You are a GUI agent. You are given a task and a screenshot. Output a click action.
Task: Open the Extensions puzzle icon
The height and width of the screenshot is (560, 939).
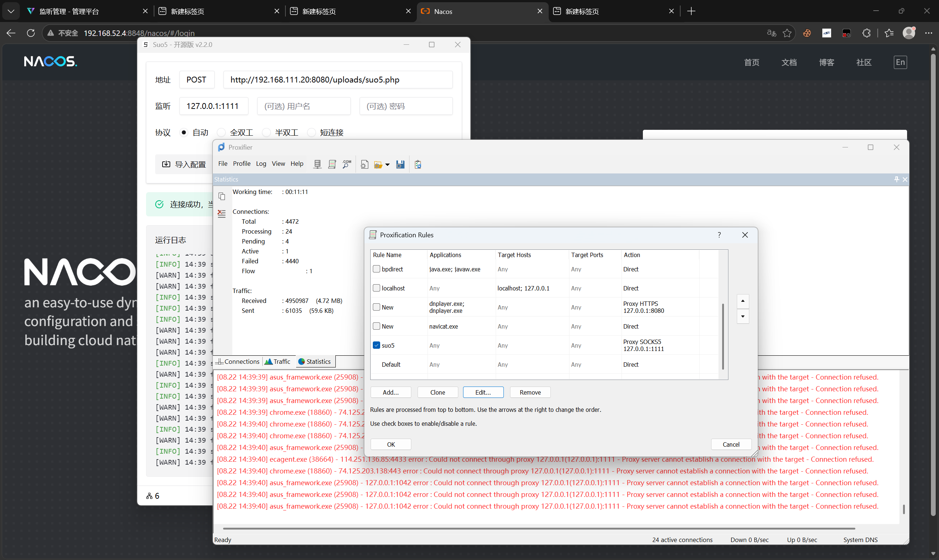pos(866,33)
